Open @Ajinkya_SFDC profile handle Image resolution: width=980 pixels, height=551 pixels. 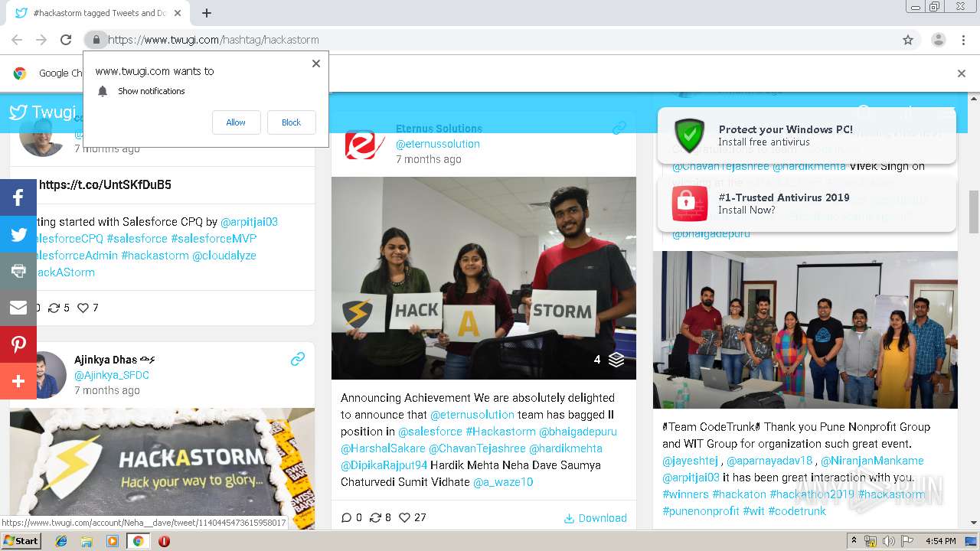(x=112, y=375)
